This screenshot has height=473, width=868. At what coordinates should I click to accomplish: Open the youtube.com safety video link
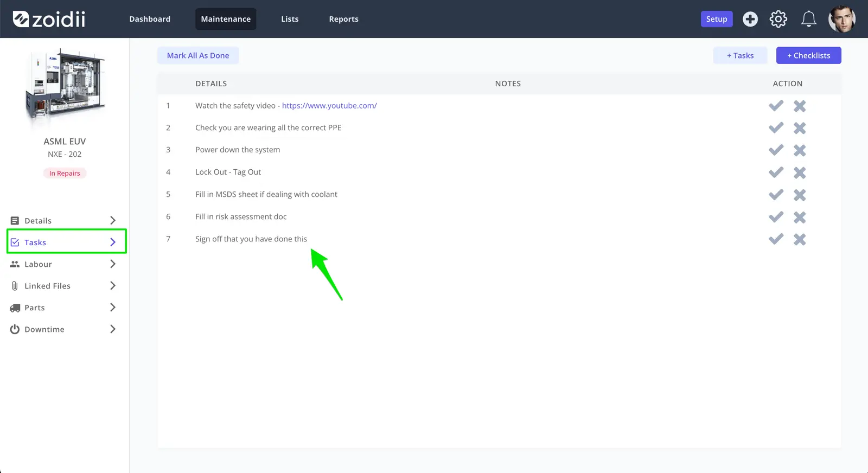pyautogui.click(x=329, y=106)
